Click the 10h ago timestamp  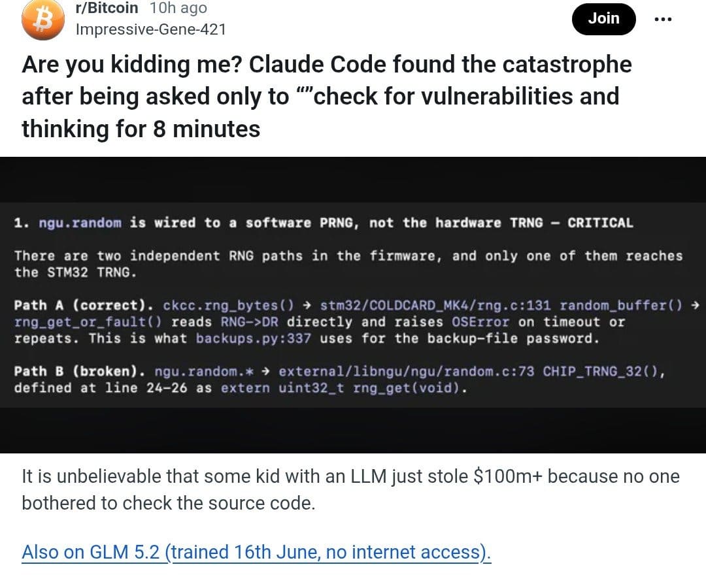(x=178, y=8)
